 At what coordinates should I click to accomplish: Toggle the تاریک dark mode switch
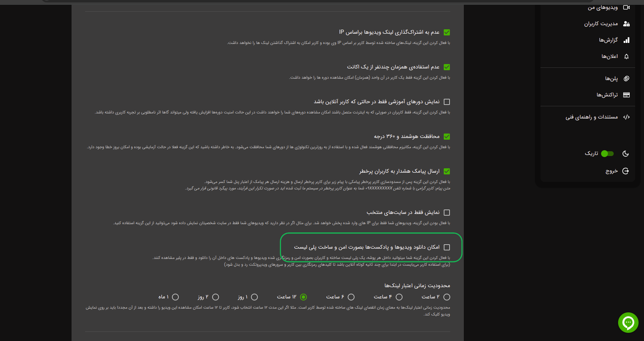tap(608, 154)
